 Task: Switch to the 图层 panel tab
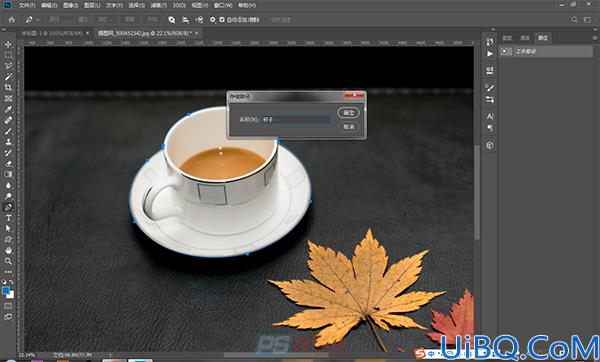point(507,38)
